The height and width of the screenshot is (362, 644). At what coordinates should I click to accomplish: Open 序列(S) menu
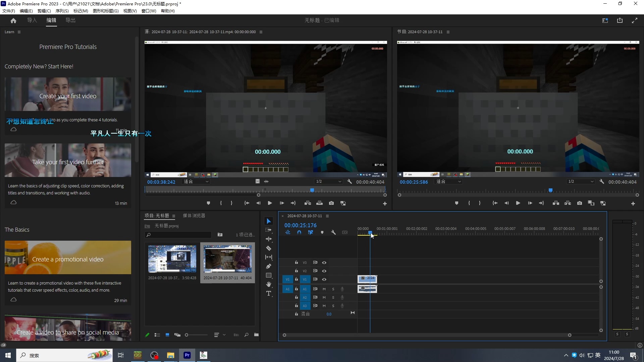pyautogui.click(x=62, y=11)
